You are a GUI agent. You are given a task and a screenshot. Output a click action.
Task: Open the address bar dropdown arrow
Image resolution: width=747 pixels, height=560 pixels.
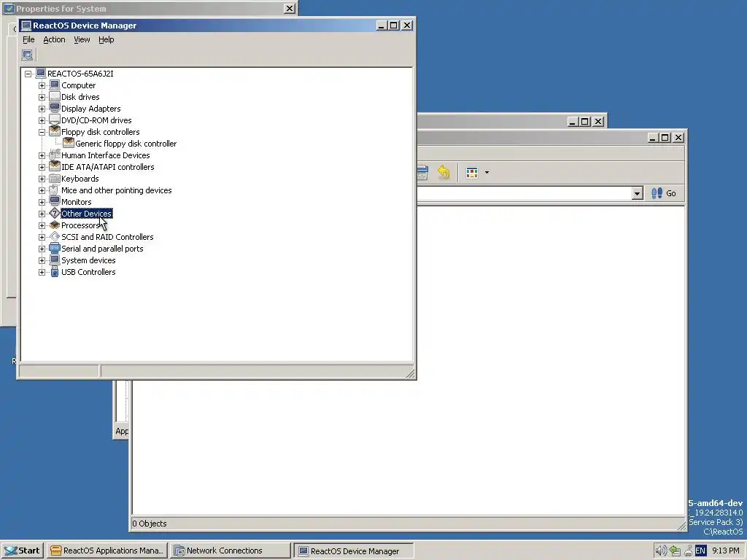pos(637,193)
